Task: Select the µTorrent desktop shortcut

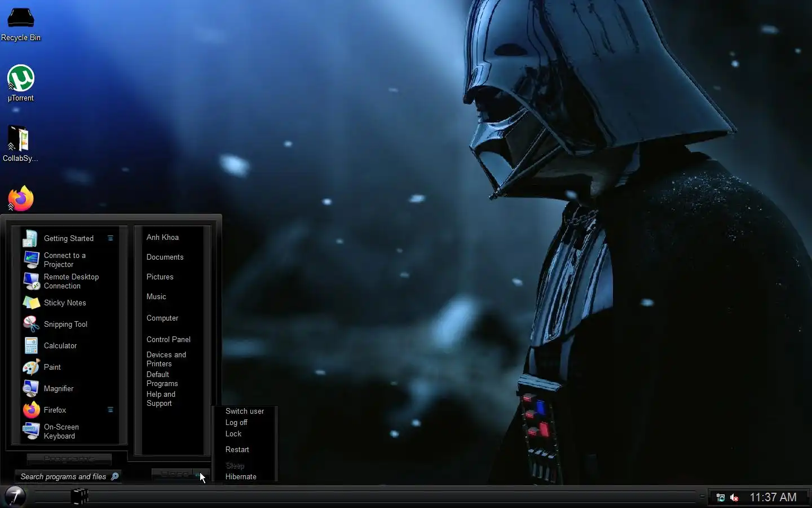Action: click(x=21, y=83)
